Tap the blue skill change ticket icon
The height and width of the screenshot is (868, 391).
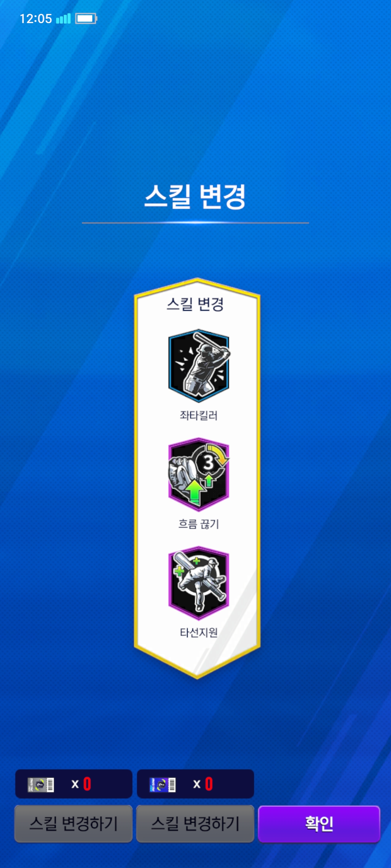click(163, 785)
